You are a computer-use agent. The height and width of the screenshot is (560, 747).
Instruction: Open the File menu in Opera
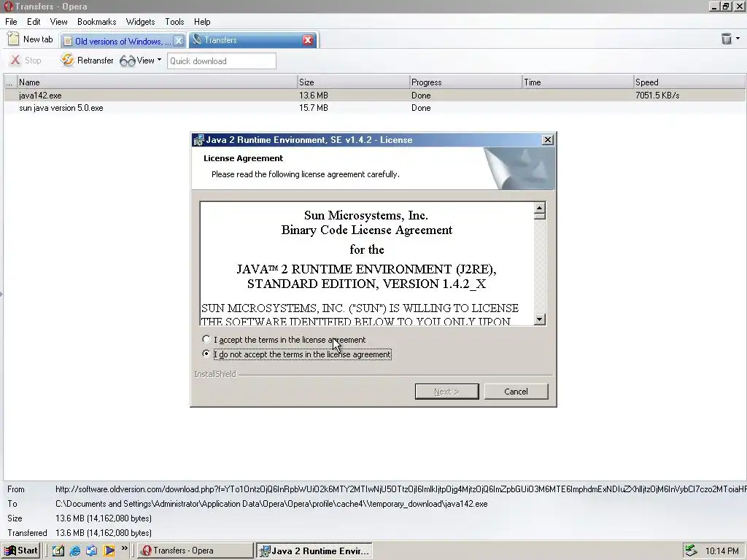click(x=11, y=22)
